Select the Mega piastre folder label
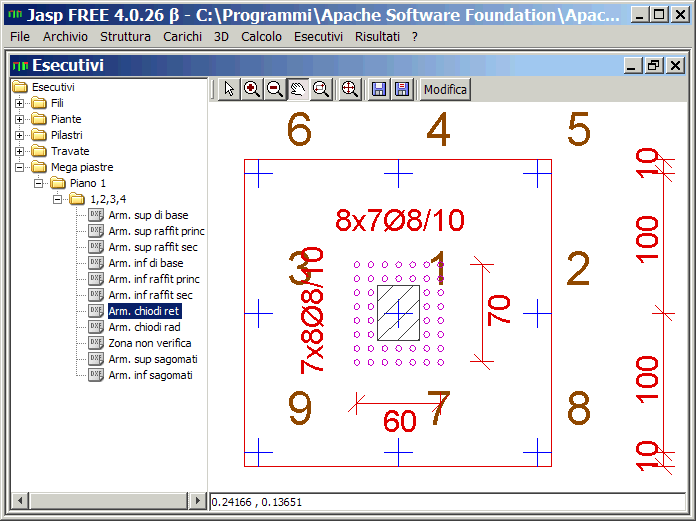 point(82,167)
